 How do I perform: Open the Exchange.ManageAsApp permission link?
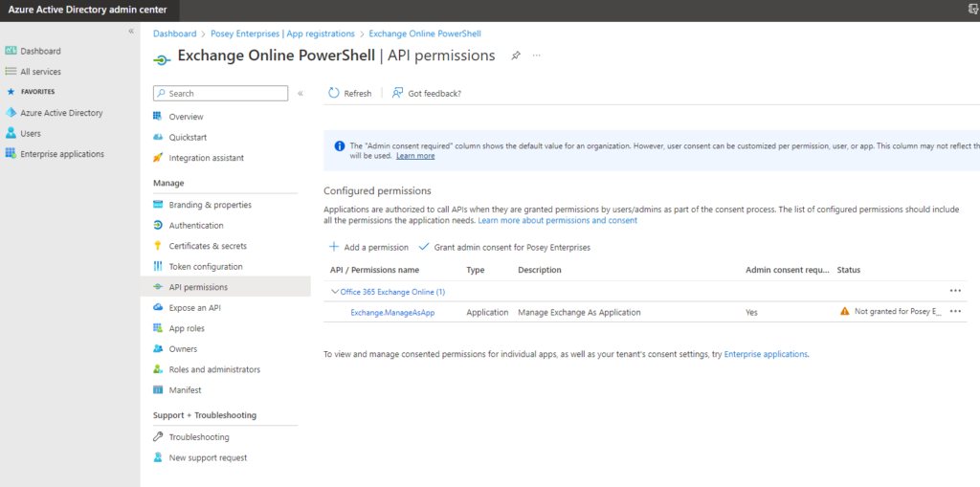point(392,312)
